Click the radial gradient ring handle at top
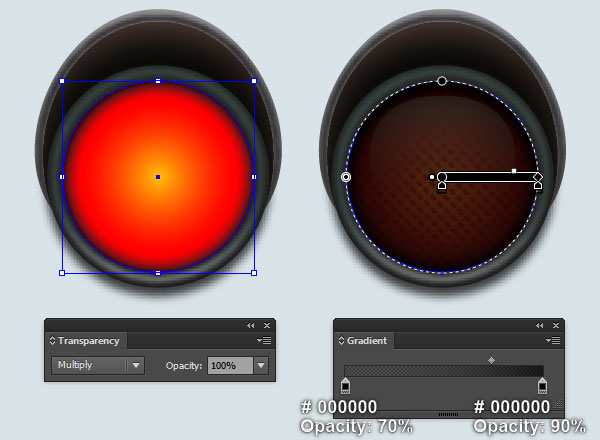600x440 pixels. (442, 81)
